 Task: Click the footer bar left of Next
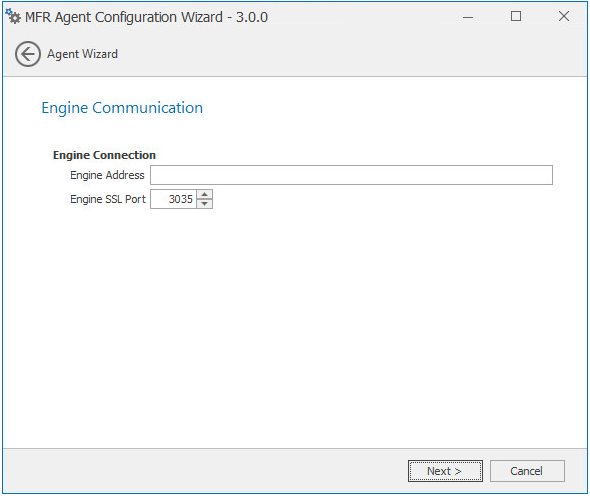click(x=205, y=471)
